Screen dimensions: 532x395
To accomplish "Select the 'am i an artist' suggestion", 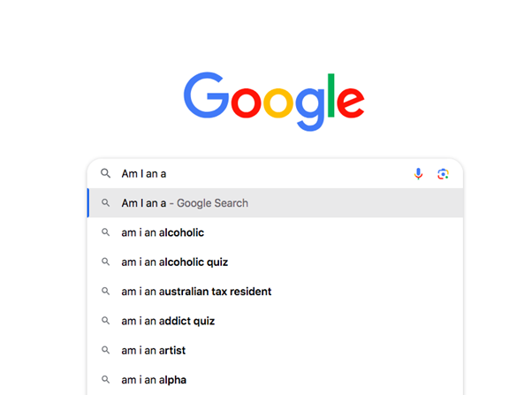I will click(x=154, y=351).
